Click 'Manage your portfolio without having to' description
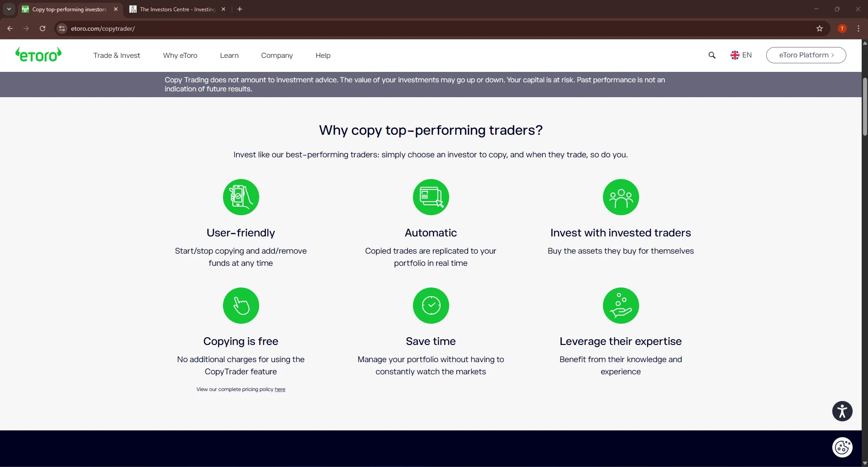The image size is (868, 467). [x=431, y=365]
